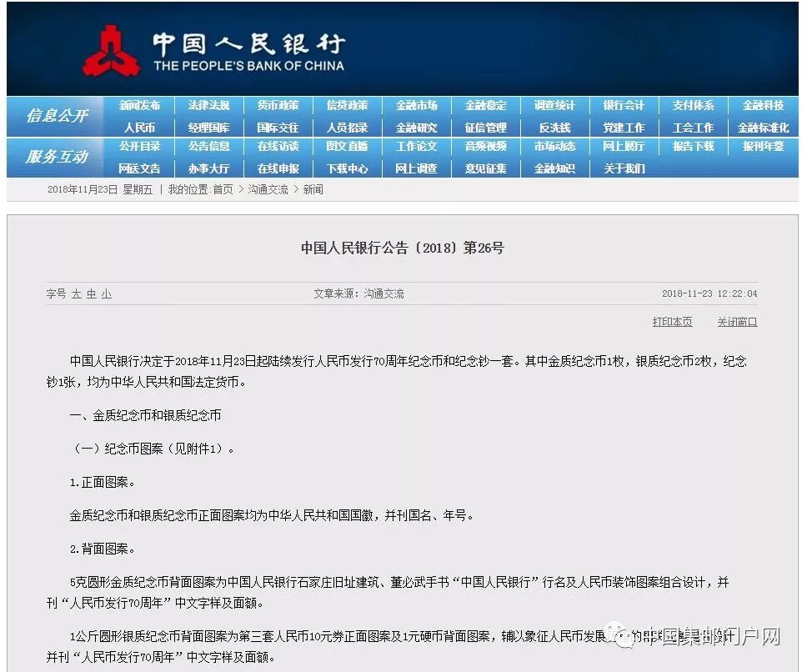Screen dimensions: 807x672
Task: Set font size to 小
Action: (107, 293)
